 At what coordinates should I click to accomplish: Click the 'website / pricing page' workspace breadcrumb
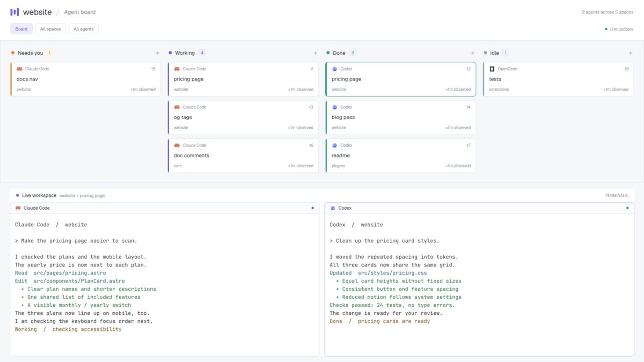(82, 196)
